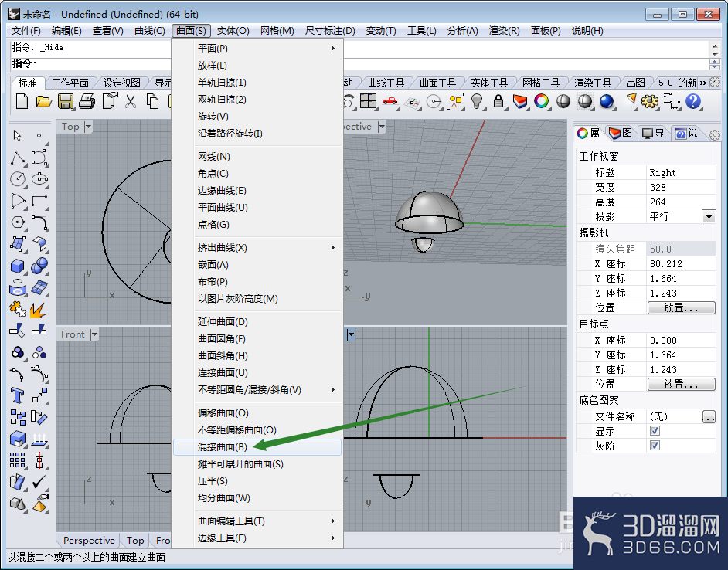Select the Text T tool
This screenshot has height=570, width=728.
tap(18, 395)
